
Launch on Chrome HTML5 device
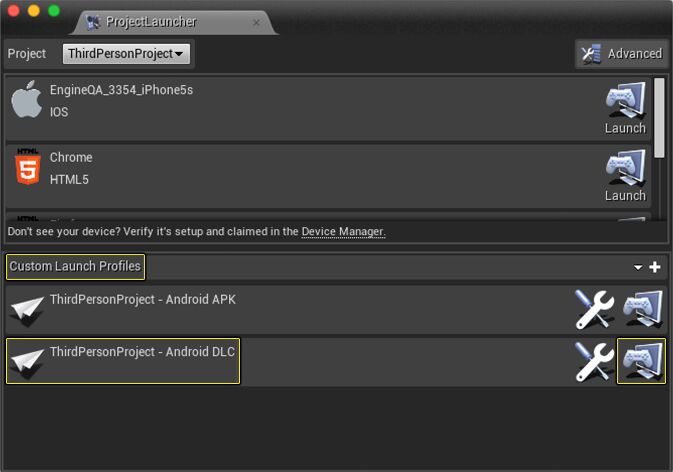click(625, 175)
